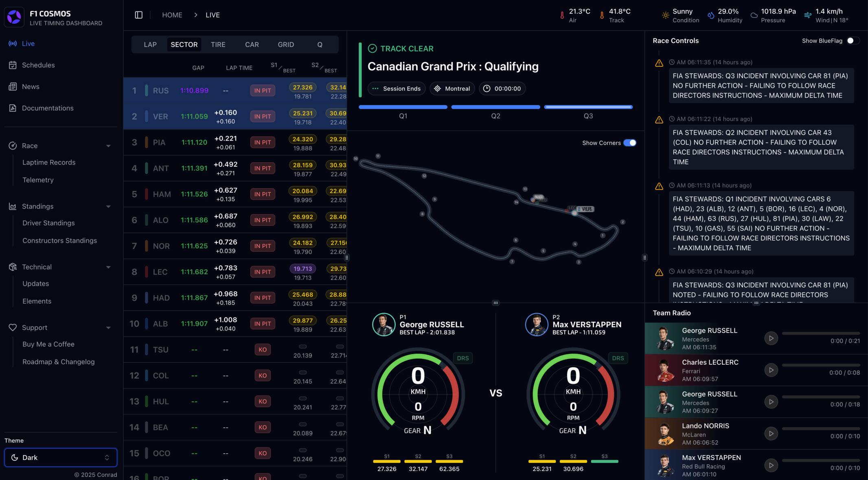Select the Q2 session progress bar
Viewport: 868px width, 480px height.
495,107
